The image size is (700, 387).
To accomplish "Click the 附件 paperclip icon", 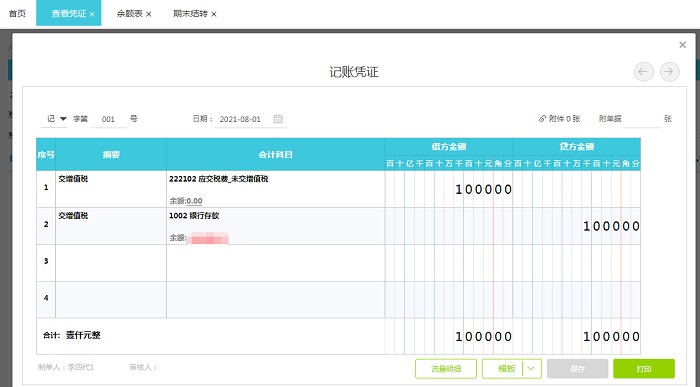I will click(542, 119).
